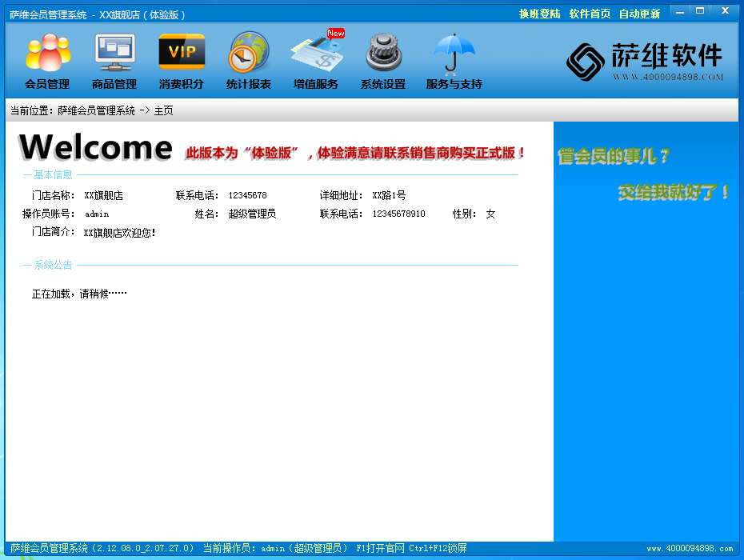Click the status bar version text 2.12.08.0_2.07.27.0
The width and height of the screenshot is (744, 560).
(x=142, y=548)
